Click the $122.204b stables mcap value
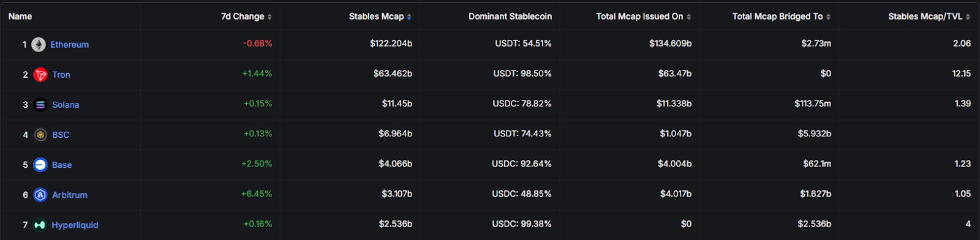The height and width of the screenshot is (240, 980). [x=391, y=43]
